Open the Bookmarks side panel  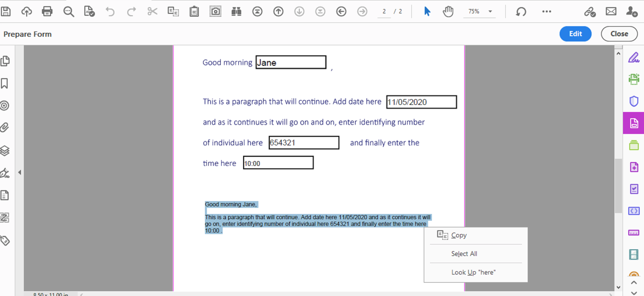[x=5, y=83]
